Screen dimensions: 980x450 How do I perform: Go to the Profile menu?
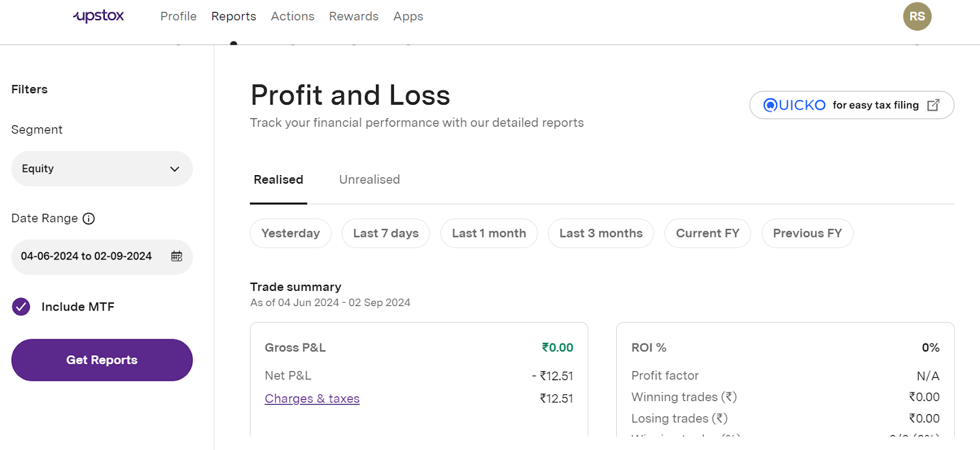(x=178, y=17)
